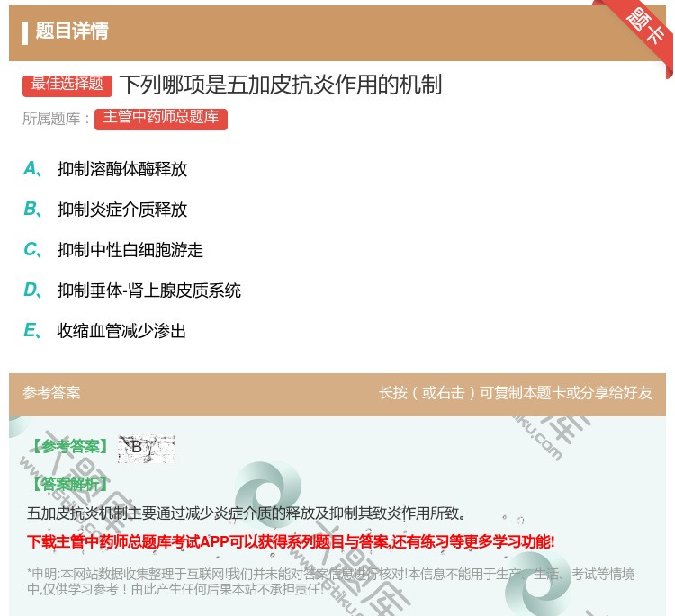Choose answer text 收缩血管减少渗出
Image resolution: width=675 pixels, height=616 pixels.
tap(122, 331)
